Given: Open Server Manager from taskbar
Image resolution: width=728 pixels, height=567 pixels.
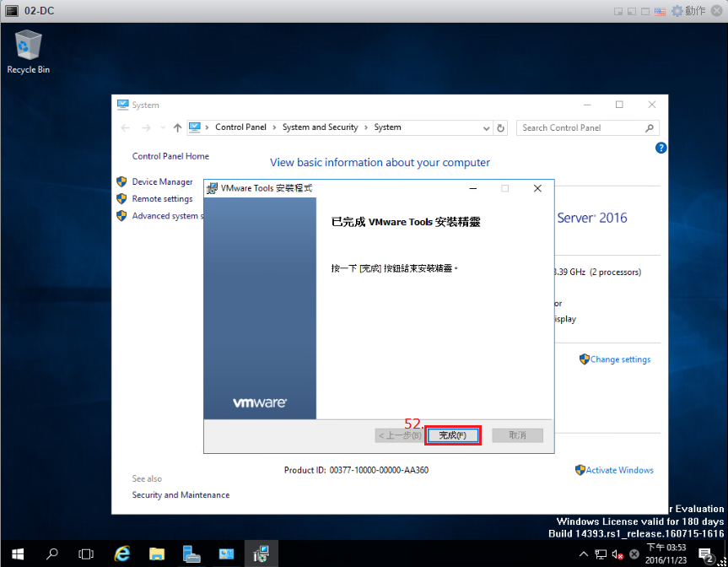Looking at the screenshot, I should point(191,554).
